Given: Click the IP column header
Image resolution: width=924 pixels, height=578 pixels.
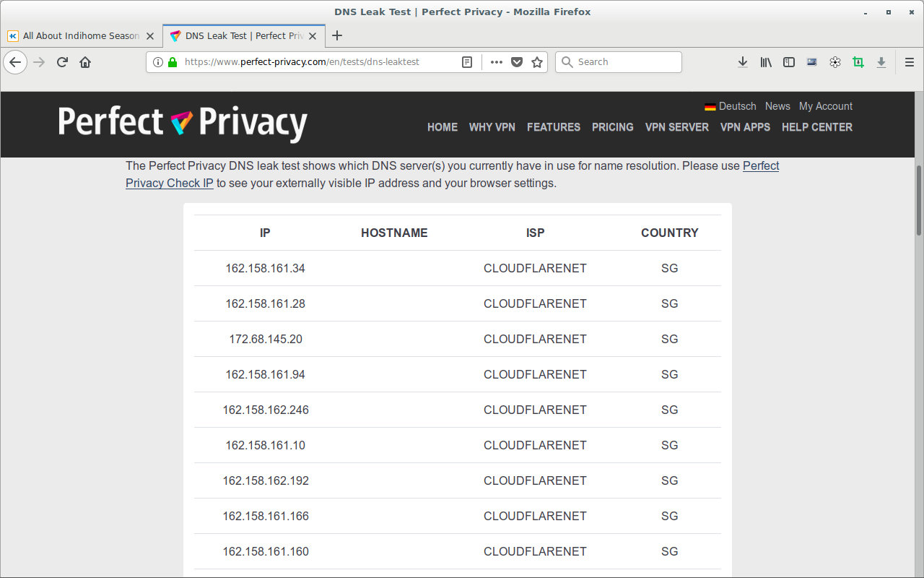Looking at the screenshot, I should 265,233.
